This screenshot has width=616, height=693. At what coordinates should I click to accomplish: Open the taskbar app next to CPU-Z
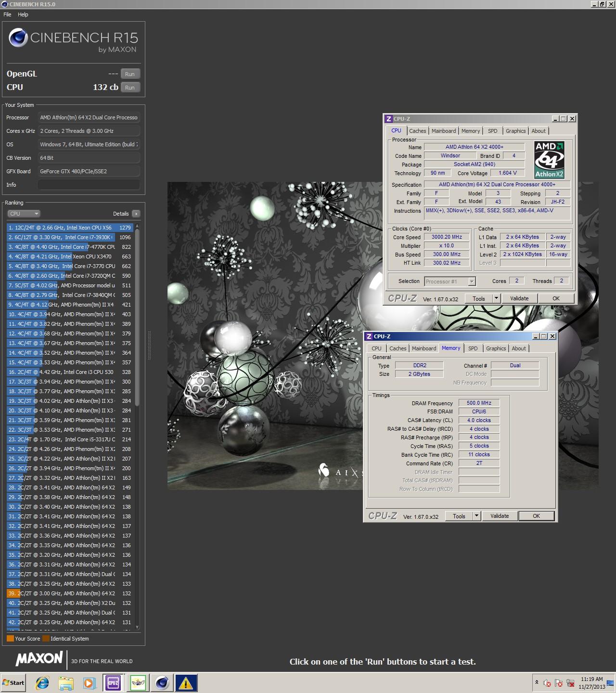(x=138, y=682)
